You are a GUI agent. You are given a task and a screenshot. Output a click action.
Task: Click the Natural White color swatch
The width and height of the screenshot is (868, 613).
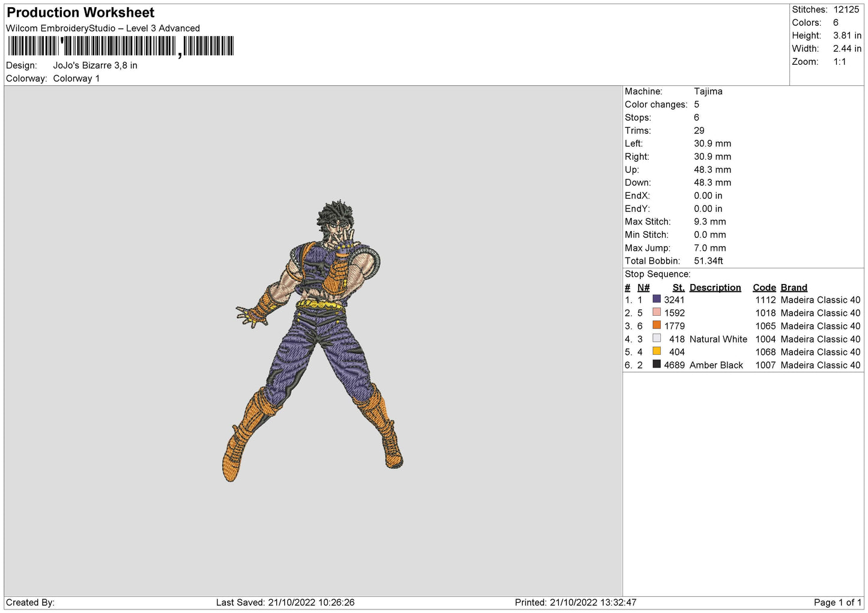pyautogui.click(x=657, y=339)
